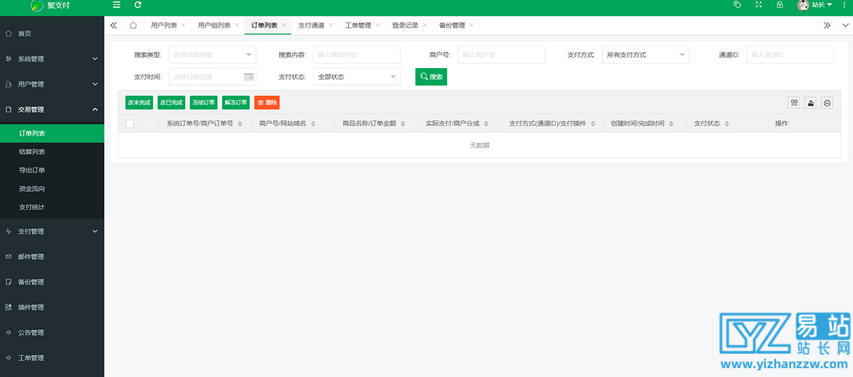Click the 冻结订单 button

coord(203,102)
